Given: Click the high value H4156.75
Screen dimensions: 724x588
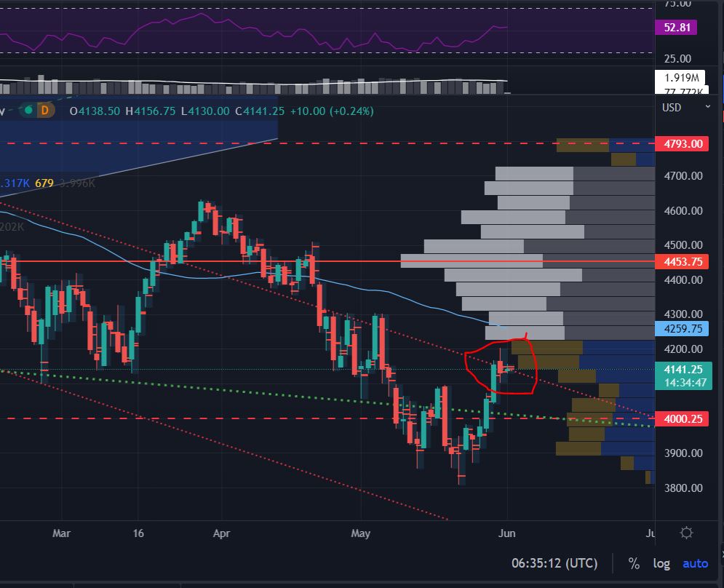Looking at the screenshot, I should coord(151,111).
